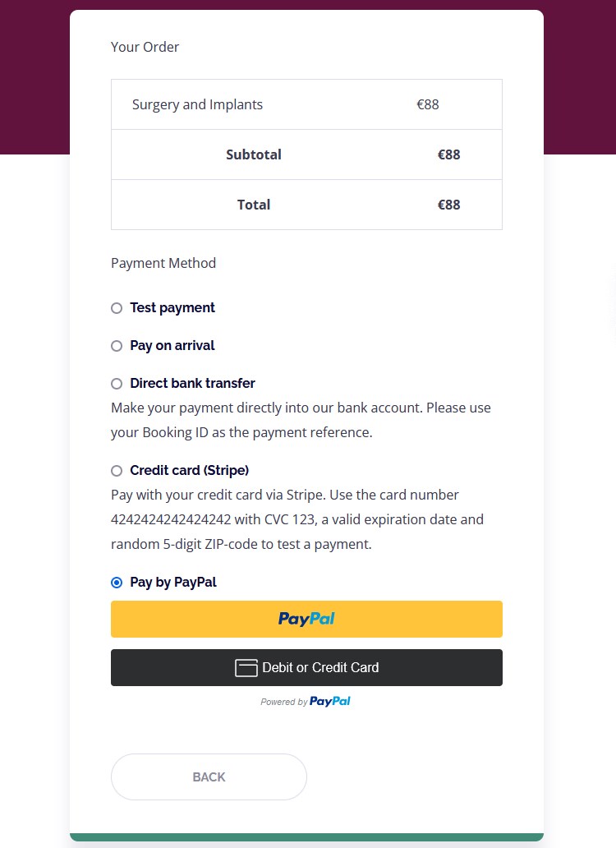The height and width of the screenshot is (848, 616).
Task: Click the Debit or Credit Card button
Action: pyautogui.click(x=306, y=667)
